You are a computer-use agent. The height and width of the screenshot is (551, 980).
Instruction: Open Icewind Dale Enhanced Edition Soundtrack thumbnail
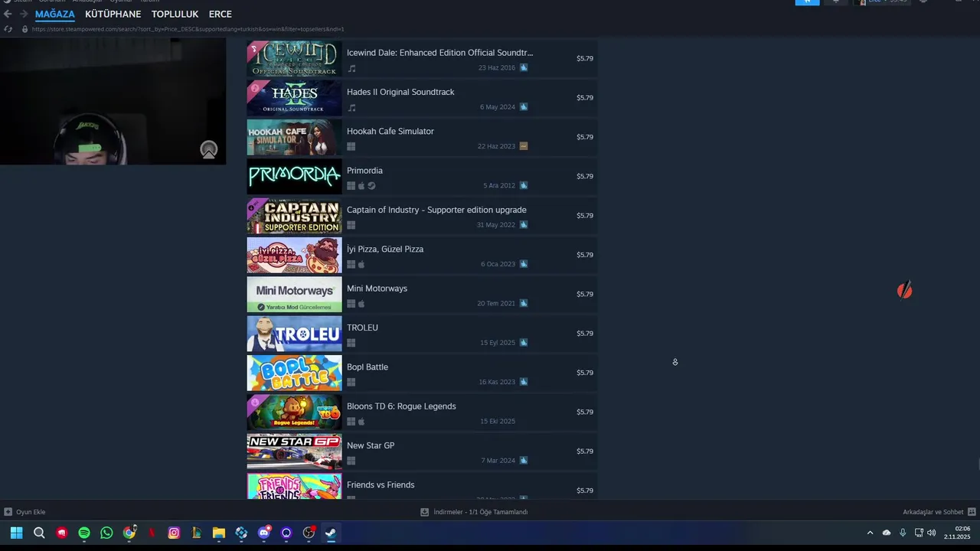click(294, 58)
